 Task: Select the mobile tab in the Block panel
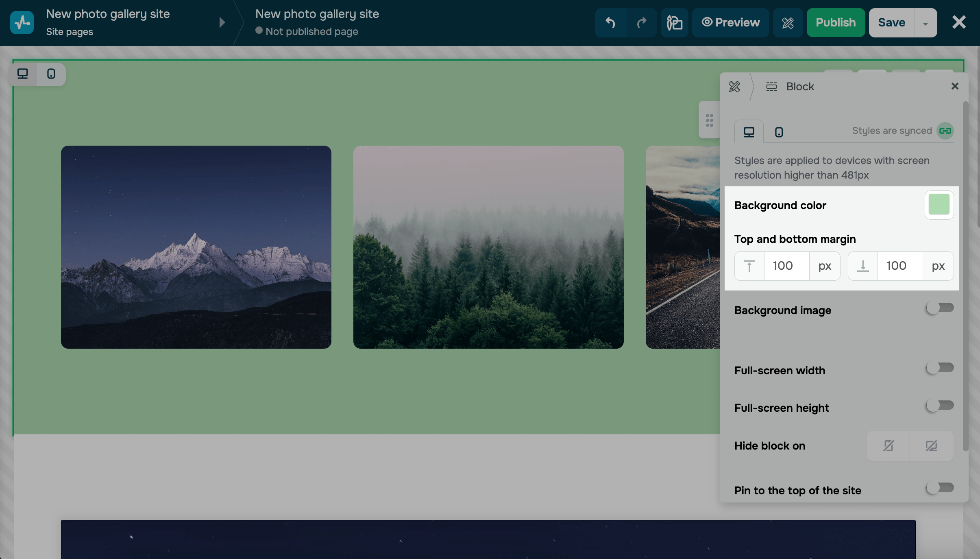pyautogui.click(x=779, y=131)
